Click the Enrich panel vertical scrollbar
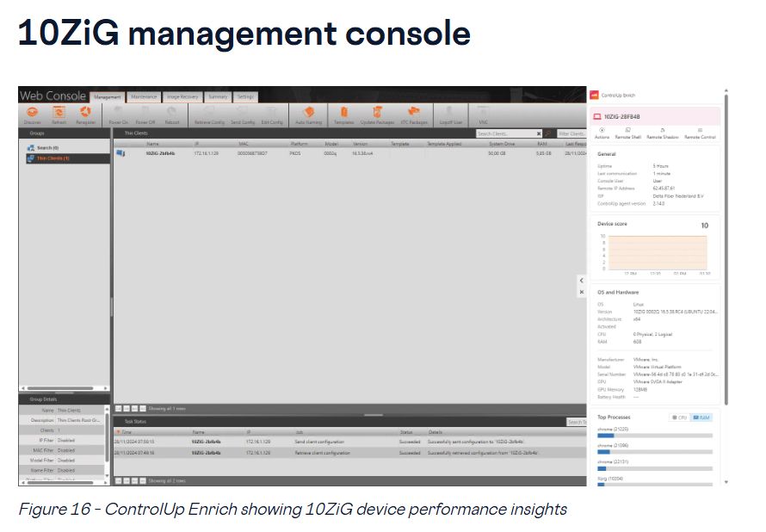This screenshot has height=532, width=766. (x=726, y=249)
